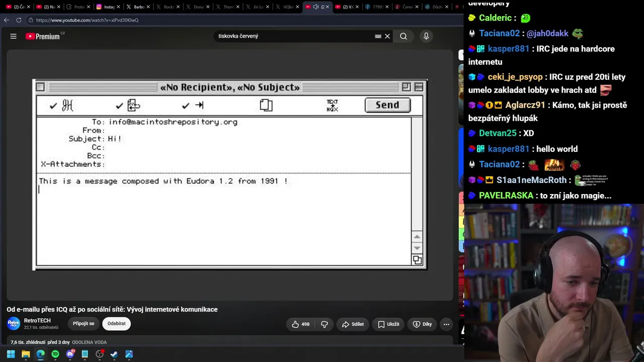644x362 pixels.
Task: Open Discord from the taskbar
Action: click(x=70, y=354)
